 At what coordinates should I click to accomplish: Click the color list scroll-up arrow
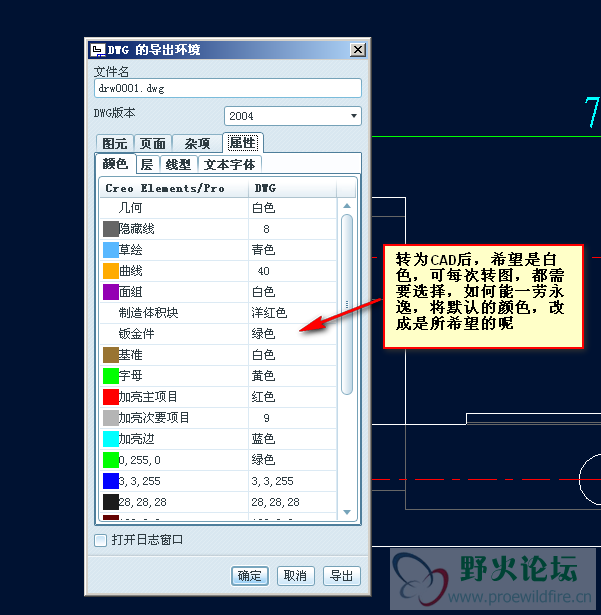[x=347, y=206]
